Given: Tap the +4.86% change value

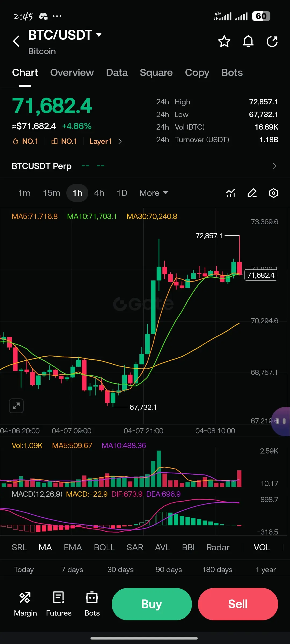Looking at the screenshot, I should (77, 126).
